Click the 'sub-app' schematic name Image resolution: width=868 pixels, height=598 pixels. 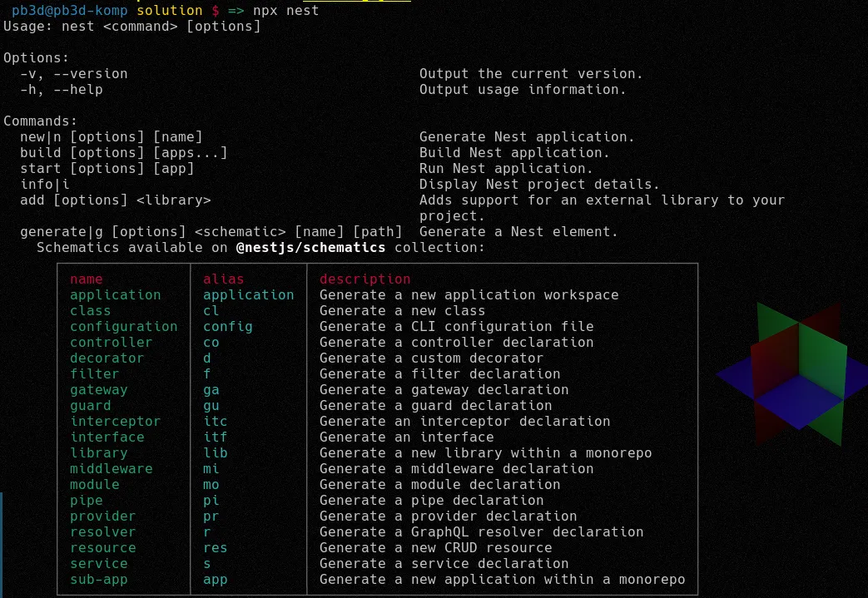pyautogui.click(x=99, y=579)
